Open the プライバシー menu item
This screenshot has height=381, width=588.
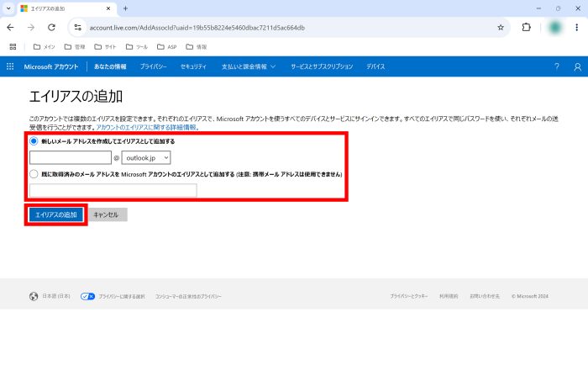[x=153, y=66]
